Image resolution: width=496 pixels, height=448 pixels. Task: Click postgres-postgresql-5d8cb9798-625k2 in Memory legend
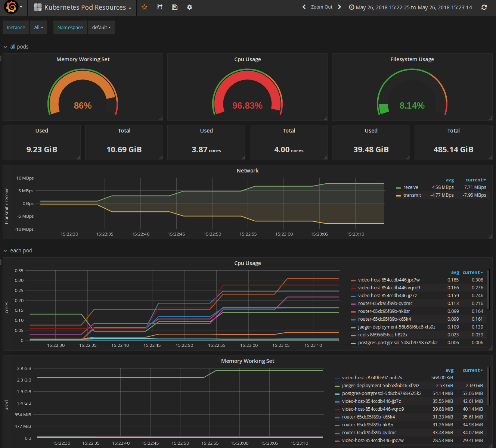[x=382, y=393]
